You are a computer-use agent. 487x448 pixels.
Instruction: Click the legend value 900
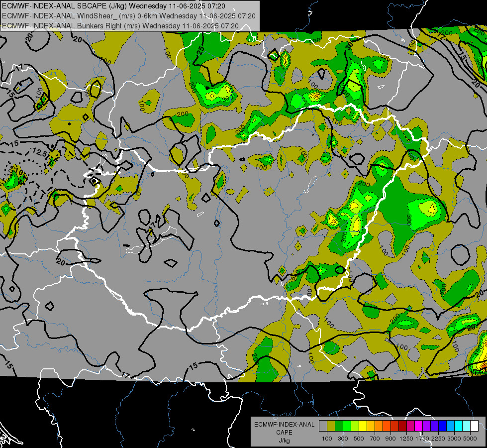[390, 439]
